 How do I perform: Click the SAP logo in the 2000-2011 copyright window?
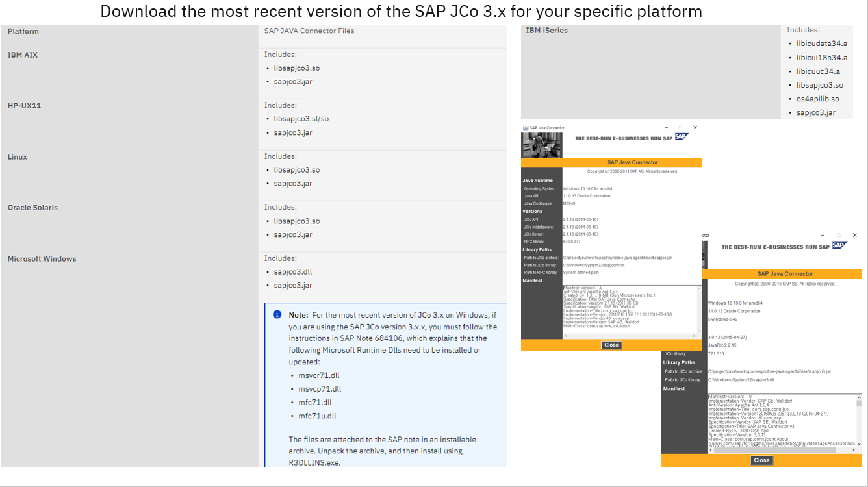click(682, 136)
